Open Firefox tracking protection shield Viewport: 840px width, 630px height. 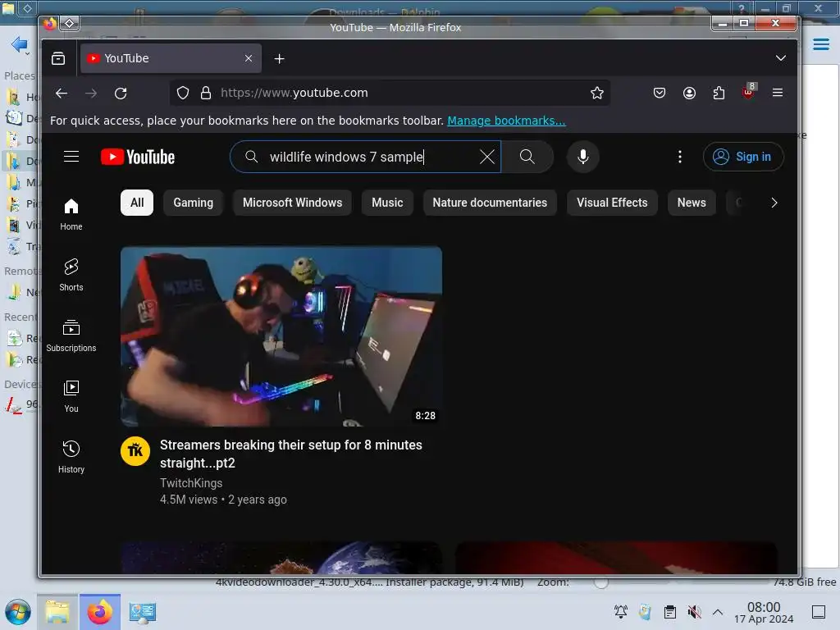click(183, 94)
